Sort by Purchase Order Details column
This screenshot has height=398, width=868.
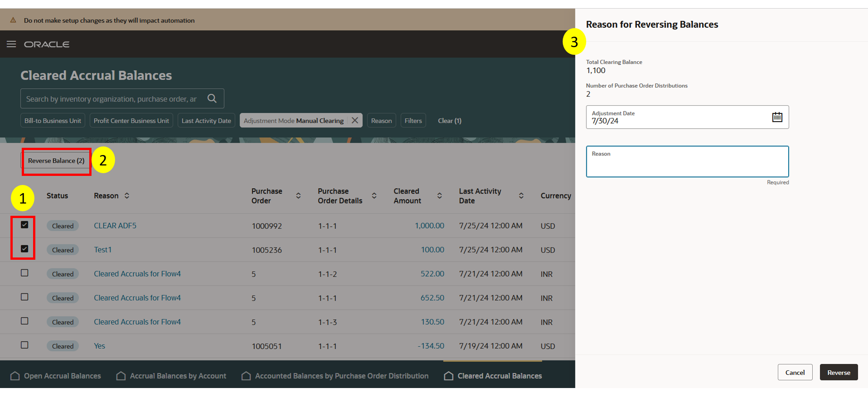pyautogui.click(x=374, y=195)
